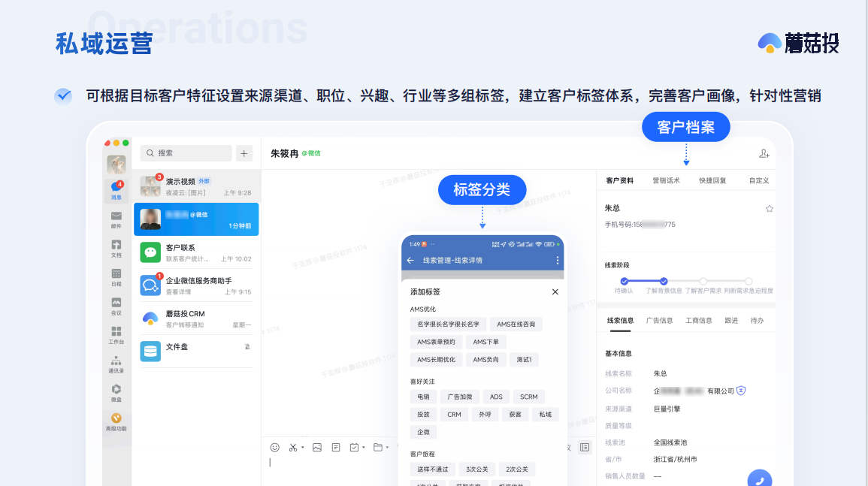
Task: Open the 邮件 mail section in sidebar
Action: pos(116,219)
